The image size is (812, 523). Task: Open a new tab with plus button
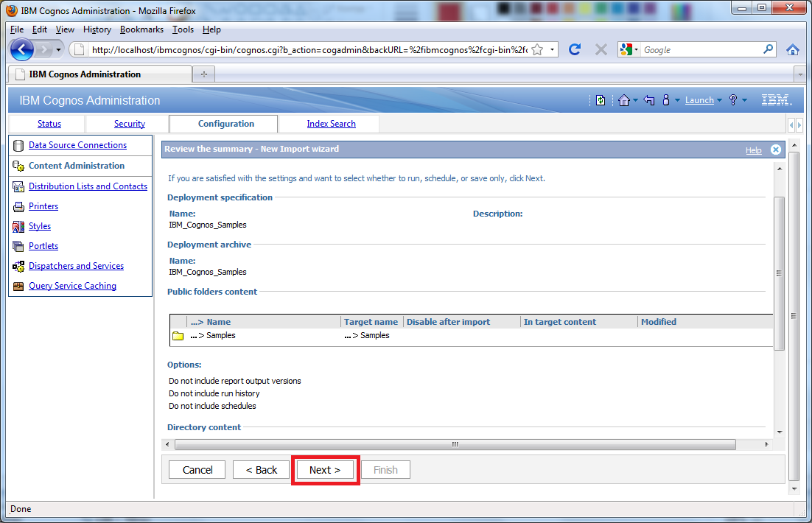point(203,74)
